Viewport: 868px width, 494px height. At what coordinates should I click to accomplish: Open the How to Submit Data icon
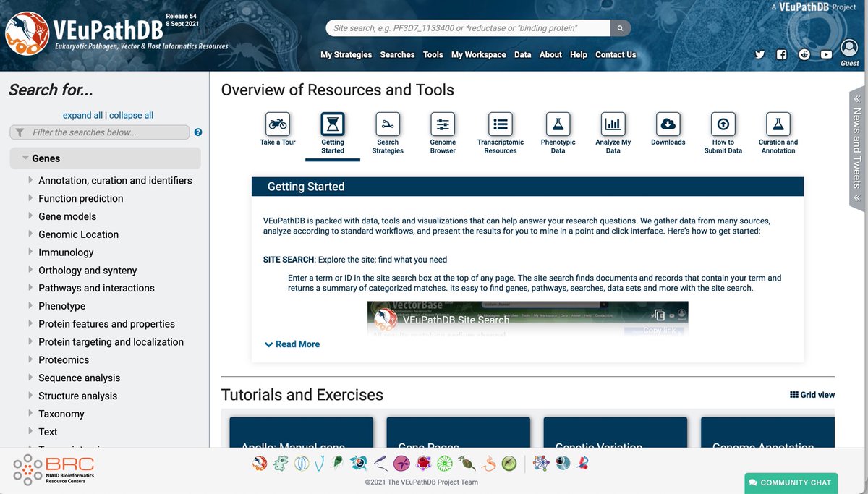coord(723,123)
